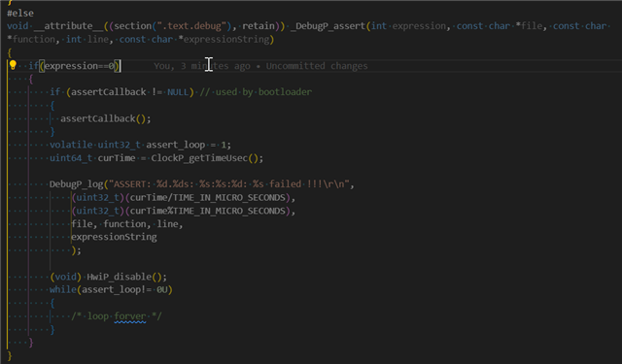
Task: Click the "// used by bootloader" comment
Action: (256, 92)
